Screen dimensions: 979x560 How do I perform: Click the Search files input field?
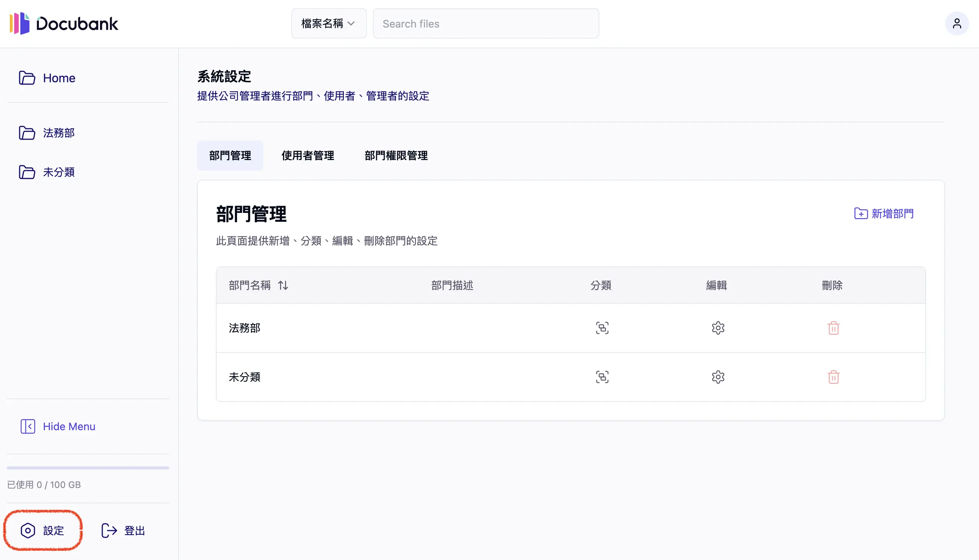[485, 23]
